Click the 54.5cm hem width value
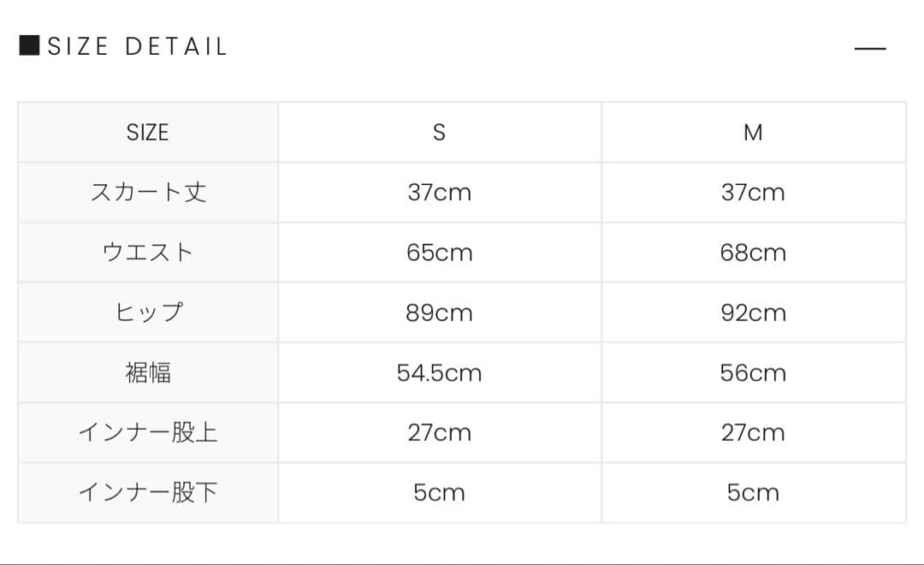 click(439, 372)
